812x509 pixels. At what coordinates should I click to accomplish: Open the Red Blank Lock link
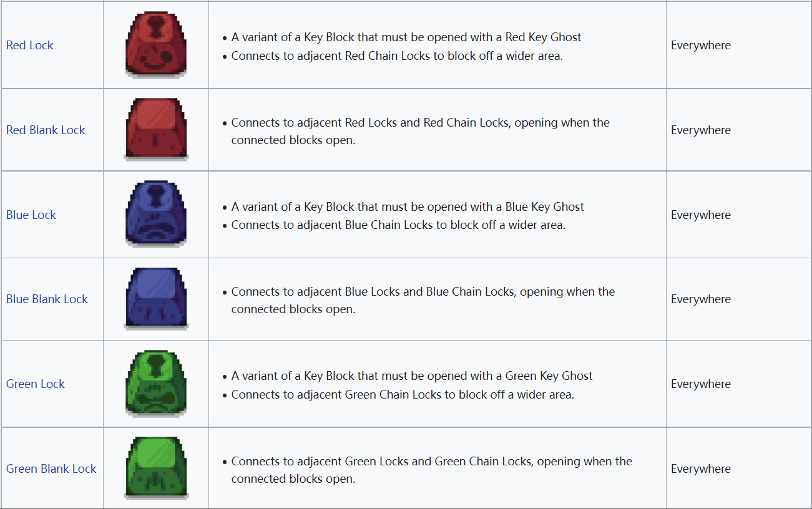point(46,130)
